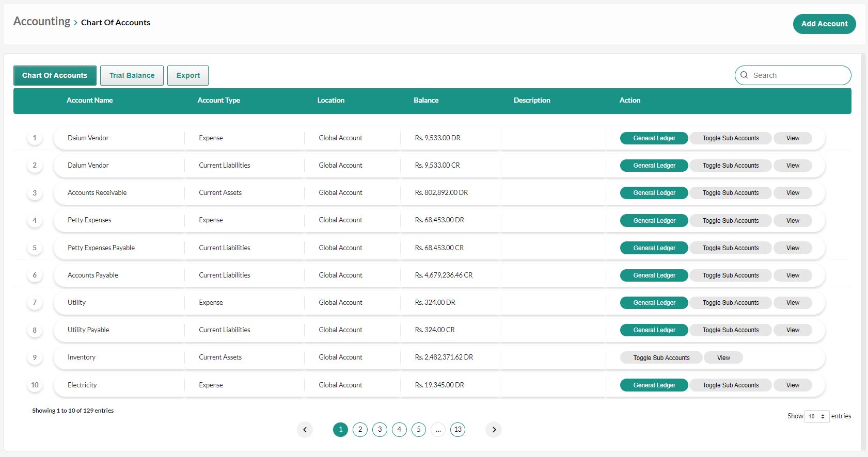This screenshot has width=868, height=457.
Task: Click the Accounting breadcrumb link
Action: [x=42, y=21]
